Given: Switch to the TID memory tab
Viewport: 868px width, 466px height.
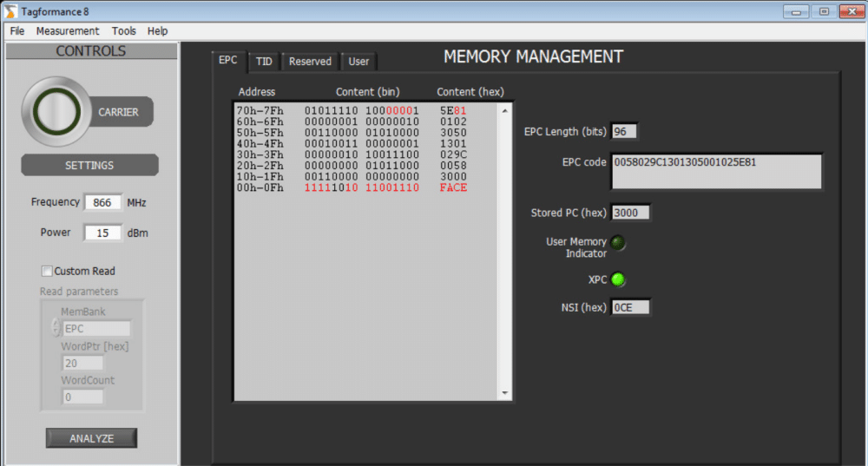Looking at the screenshot, I should 264,62.
